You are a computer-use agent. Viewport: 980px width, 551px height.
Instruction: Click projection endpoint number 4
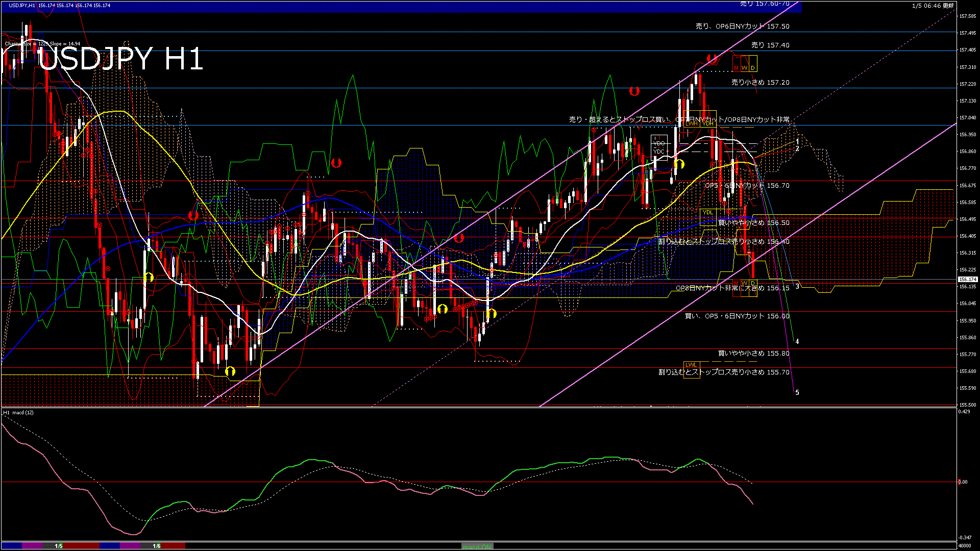[x=797, y=341]
